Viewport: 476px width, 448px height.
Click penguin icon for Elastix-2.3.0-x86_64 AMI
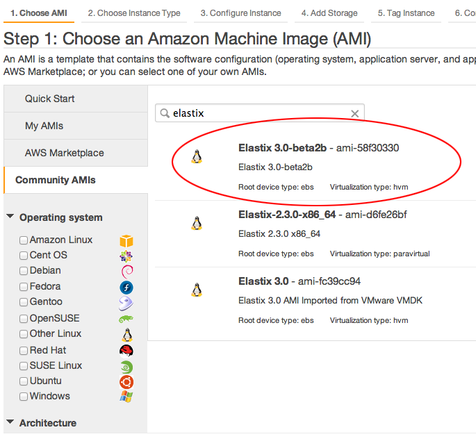(x=197, y=223)
